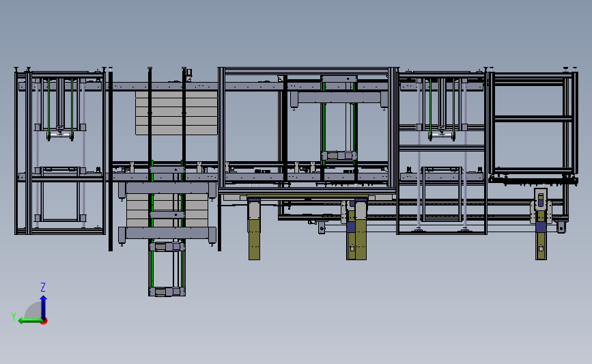The image size is (592, 364).
Task: Select the upper gray stacked panel block
Action: [176, 113]
